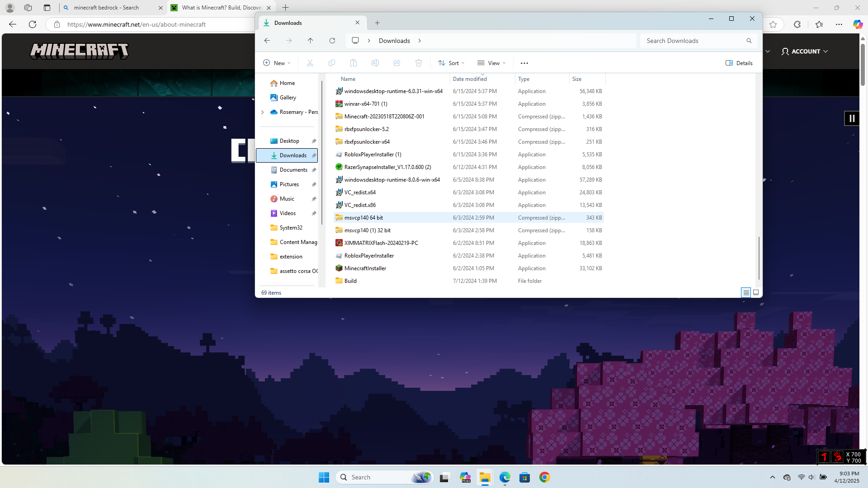This screenshot has height=488, width=868.
Task: Select the MinecraftInstaller file
Action: click(469, 268)
